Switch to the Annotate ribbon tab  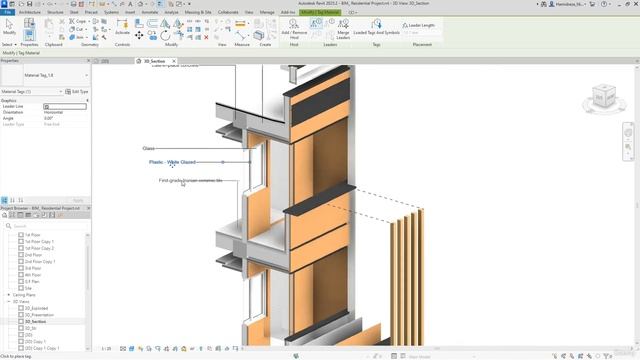point(149,12)
